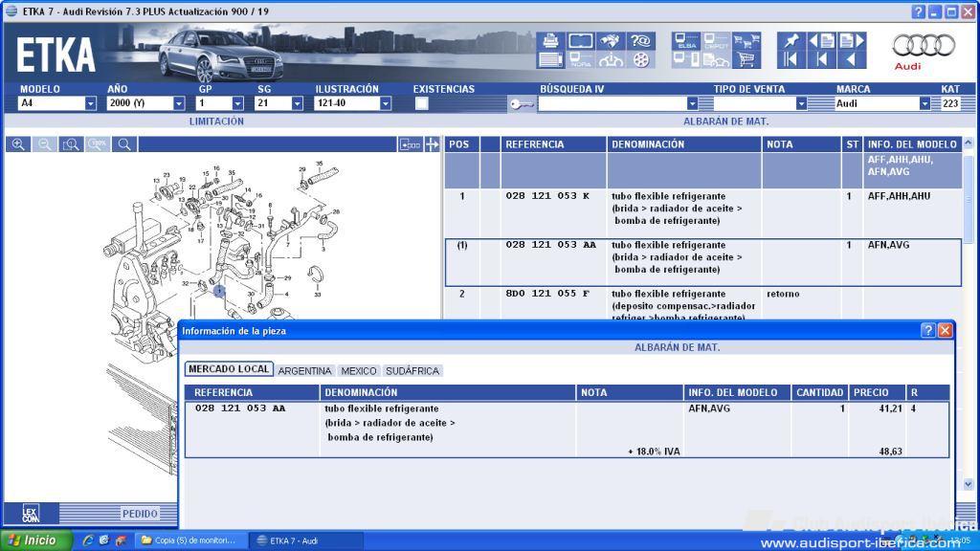Viewport: 980px width, 551px height.
Task: Select part row 028 121 053 K
Action: click(x=703, y=213)
